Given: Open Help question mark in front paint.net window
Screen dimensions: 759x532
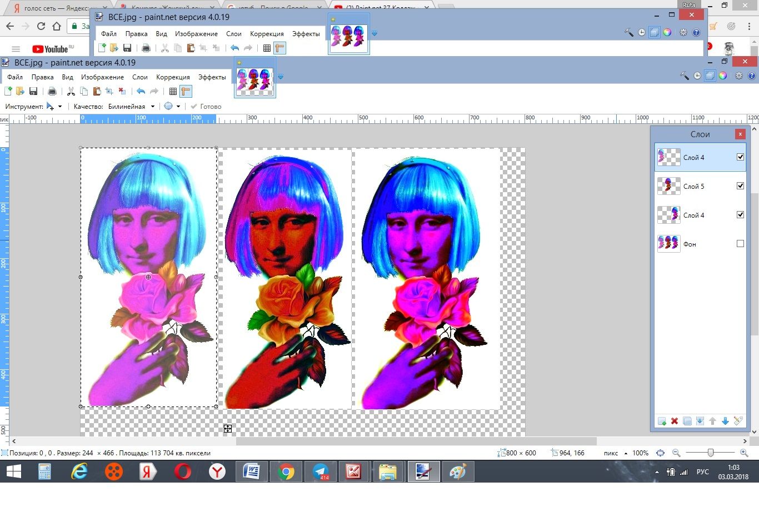Looking at the screenshot, I should (752, 76).
